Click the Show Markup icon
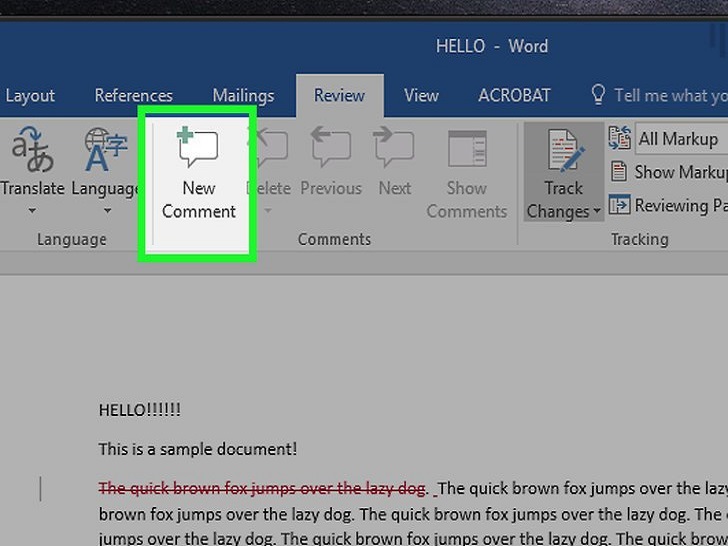Viewport: 728px width, 546px height. 619,171
